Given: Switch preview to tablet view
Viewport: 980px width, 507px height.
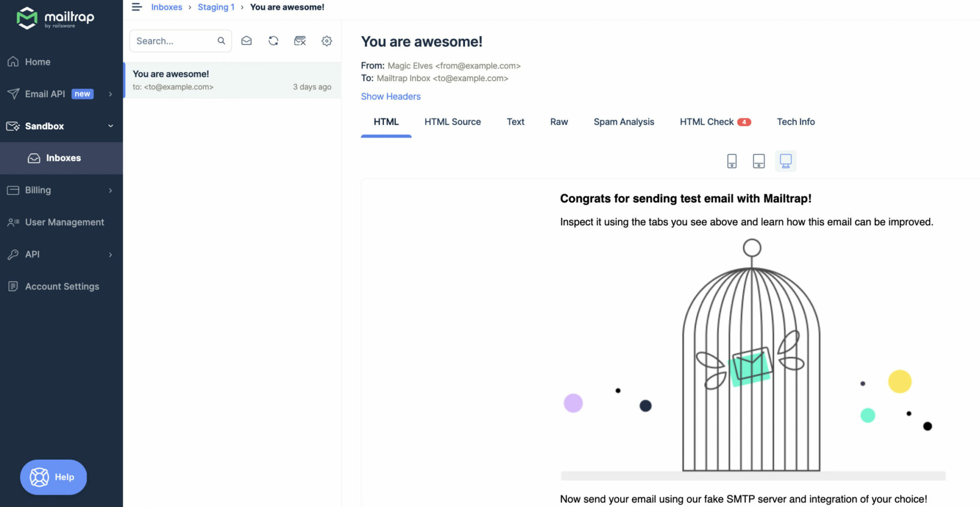Looking at the screenshot, I should pos(758,161).
